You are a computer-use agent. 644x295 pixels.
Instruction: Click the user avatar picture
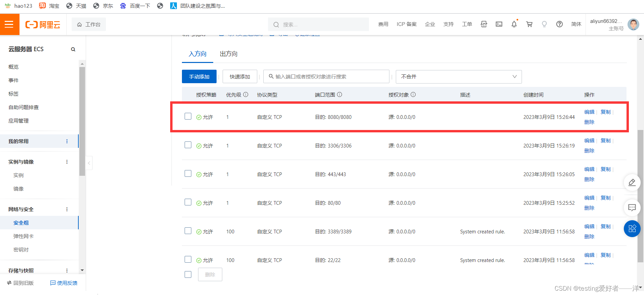coord(633,25)
